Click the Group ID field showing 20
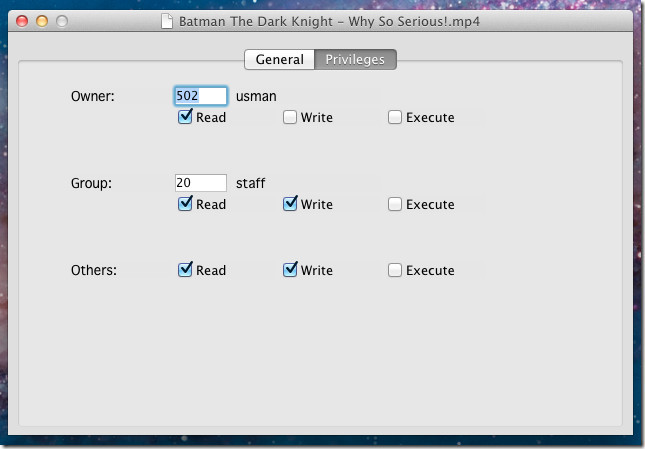The image size is (645, 449). click(x=201, y=183)
